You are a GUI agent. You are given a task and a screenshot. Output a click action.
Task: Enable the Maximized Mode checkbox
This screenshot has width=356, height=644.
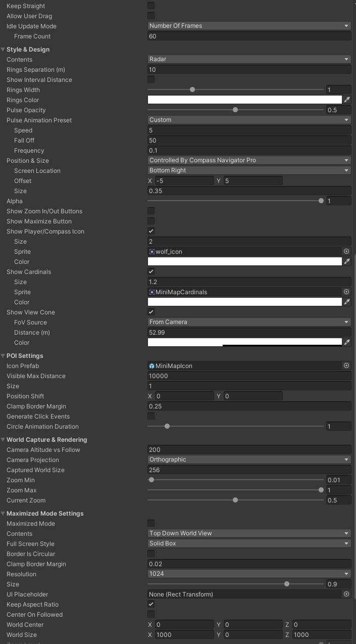[151, 523]
